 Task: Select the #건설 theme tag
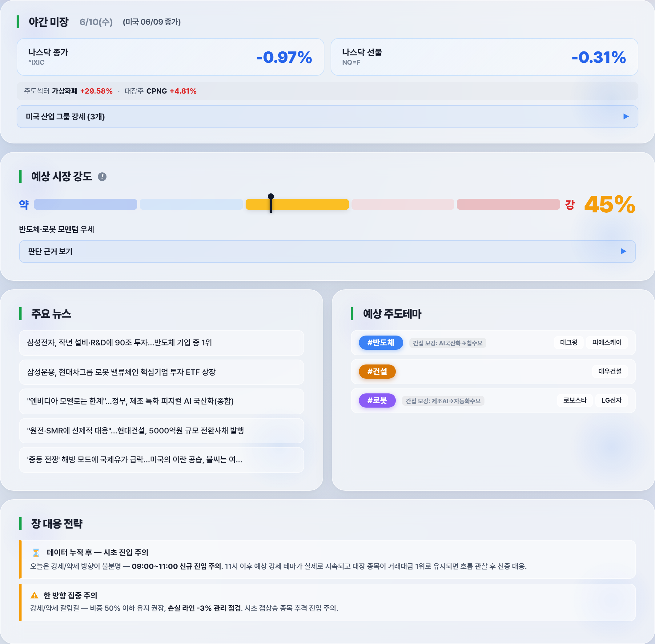tap(377, 371)
